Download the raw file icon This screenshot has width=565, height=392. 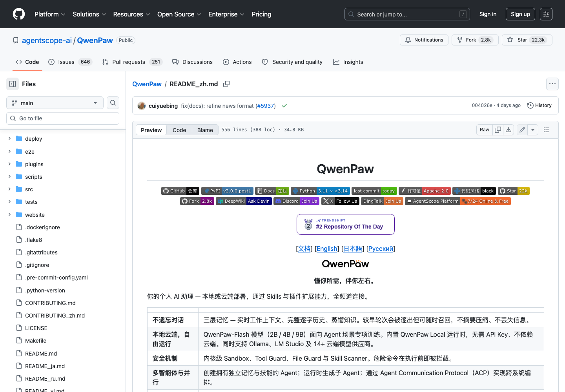click(x=508, y=130)
